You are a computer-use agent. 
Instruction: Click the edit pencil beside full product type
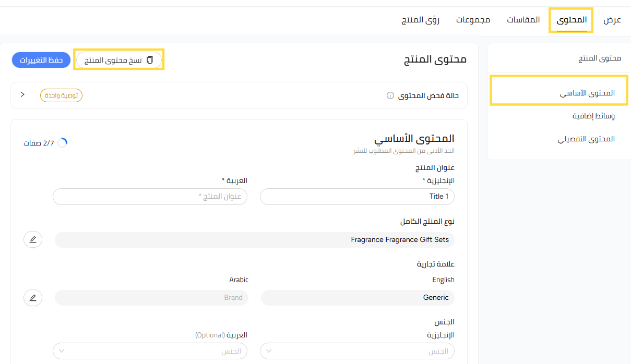click(33, 239)
